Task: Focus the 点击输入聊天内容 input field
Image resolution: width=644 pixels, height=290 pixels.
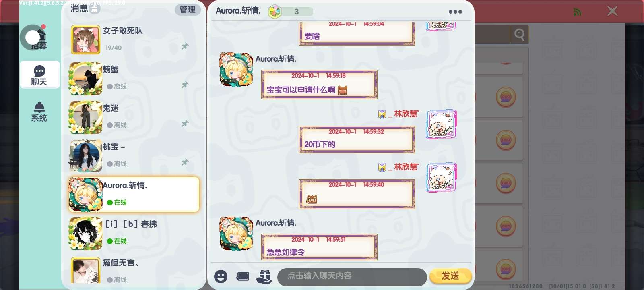Action: pos(352,276)
